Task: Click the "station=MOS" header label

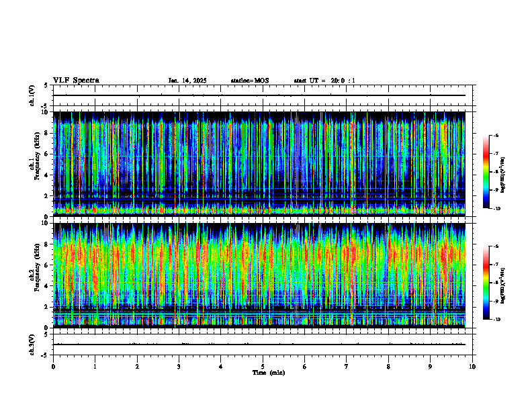Action: [250, 81]
